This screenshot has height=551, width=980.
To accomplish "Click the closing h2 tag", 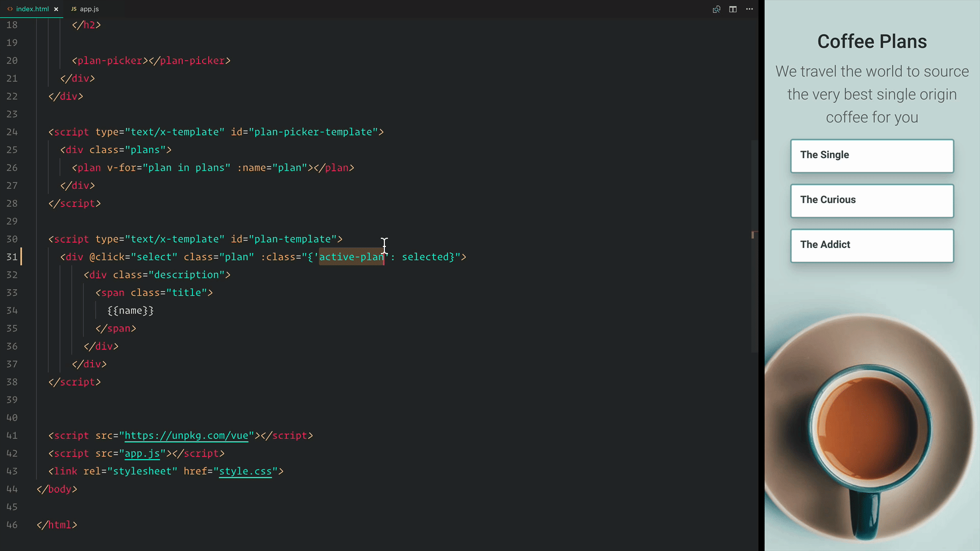I will (x=86, y=25).
